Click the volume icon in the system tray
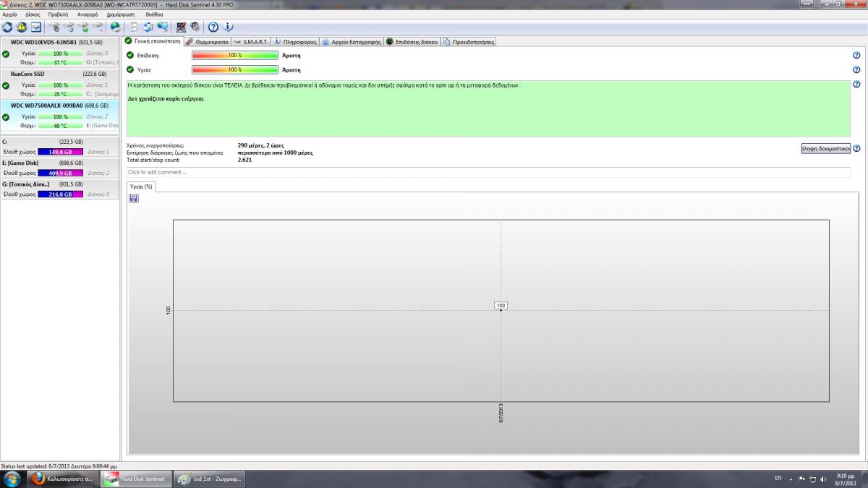This screenshot has height=488, width=868. point(823,479)
